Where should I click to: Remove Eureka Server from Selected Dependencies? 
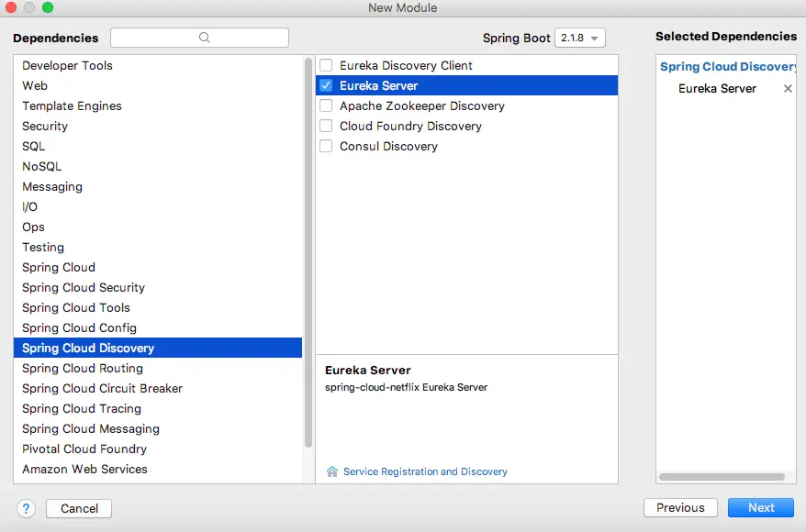click(x=788, y=88)
